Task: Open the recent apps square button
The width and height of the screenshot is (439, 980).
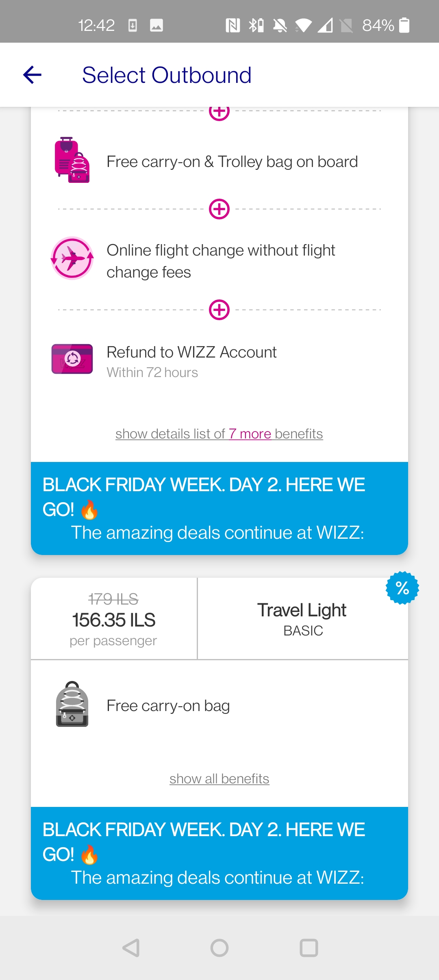Action: pyautogui.click(x=309, y=948)
